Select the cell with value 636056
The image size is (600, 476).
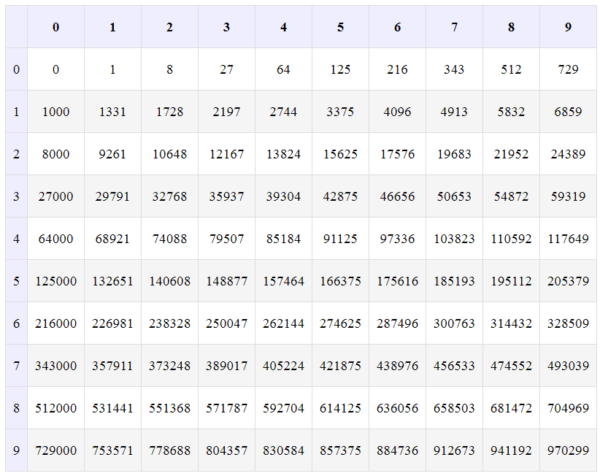(x=397, y=408)
